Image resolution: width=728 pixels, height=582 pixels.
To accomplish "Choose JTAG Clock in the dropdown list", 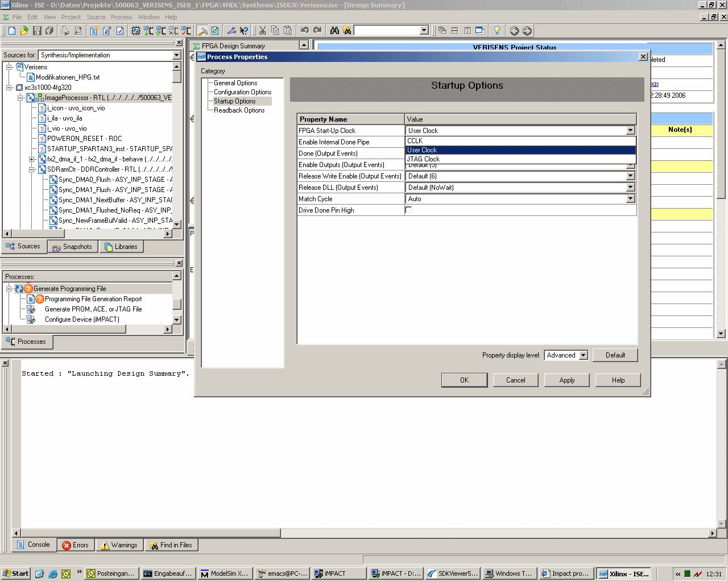I will pos(424,159).
